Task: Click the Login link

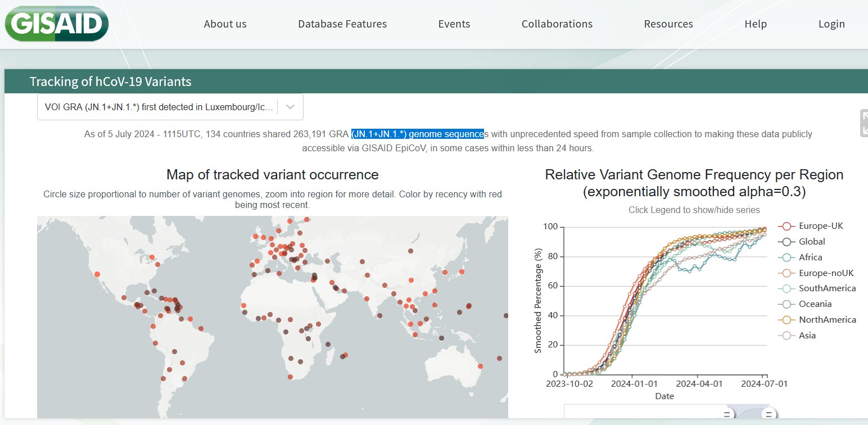Action: pos(831,24)
